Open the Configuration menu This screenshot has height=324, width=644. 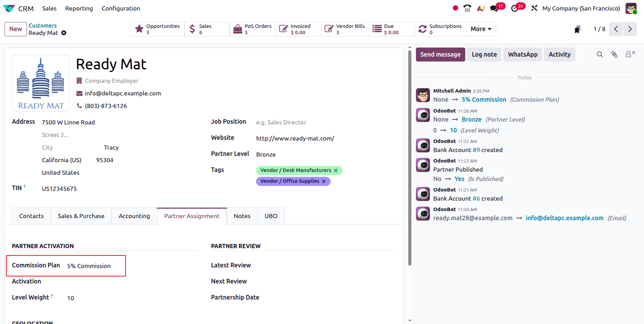click(121, 8)
